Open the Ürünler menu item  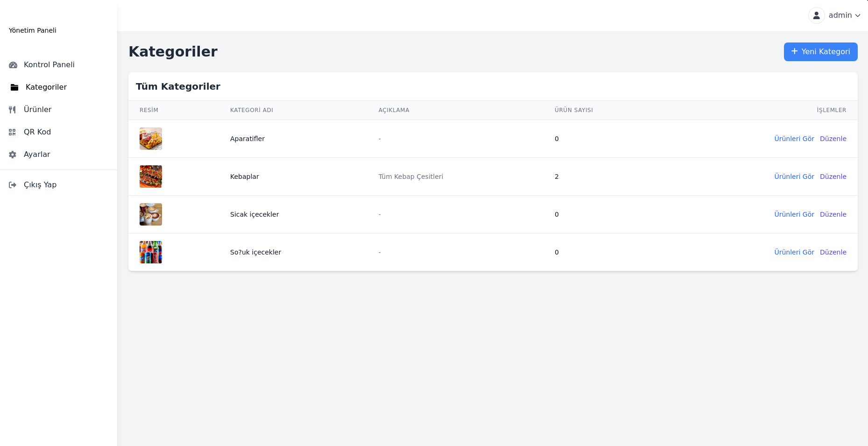pos(37,110)
